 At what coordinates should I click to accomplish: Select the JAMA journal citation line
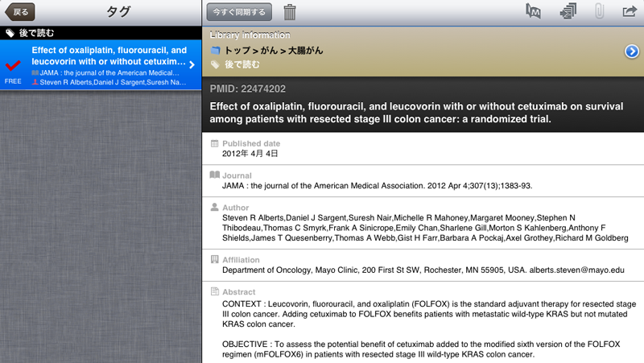(377, 186)
